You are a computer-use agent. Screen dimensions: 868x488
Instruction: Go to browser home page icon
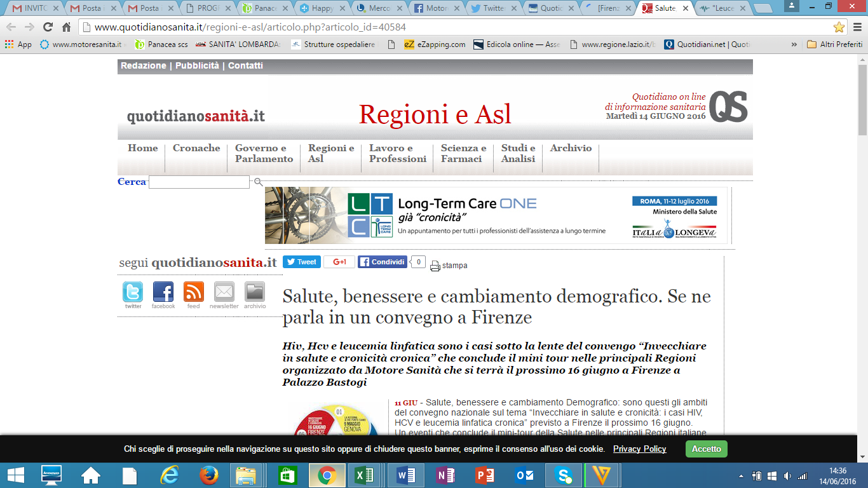coord(66,27)
